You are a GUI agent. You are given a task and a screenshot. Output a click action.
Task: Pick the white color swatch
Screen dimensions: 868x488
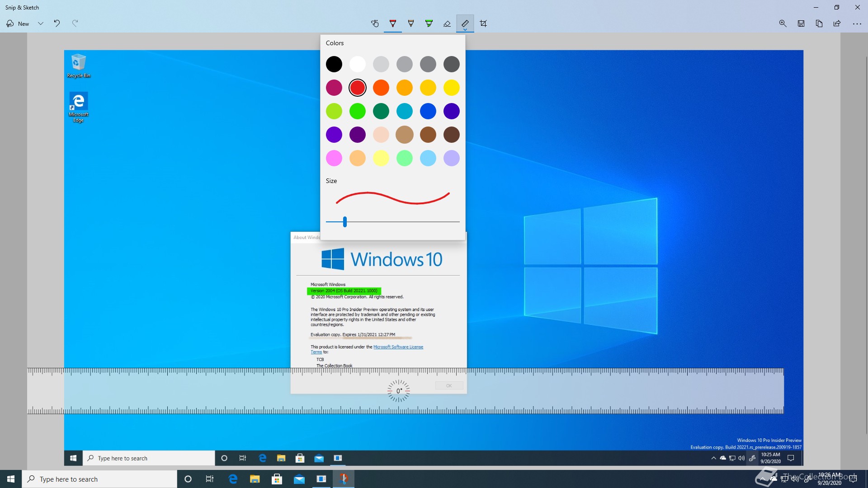tap(358, 64)
